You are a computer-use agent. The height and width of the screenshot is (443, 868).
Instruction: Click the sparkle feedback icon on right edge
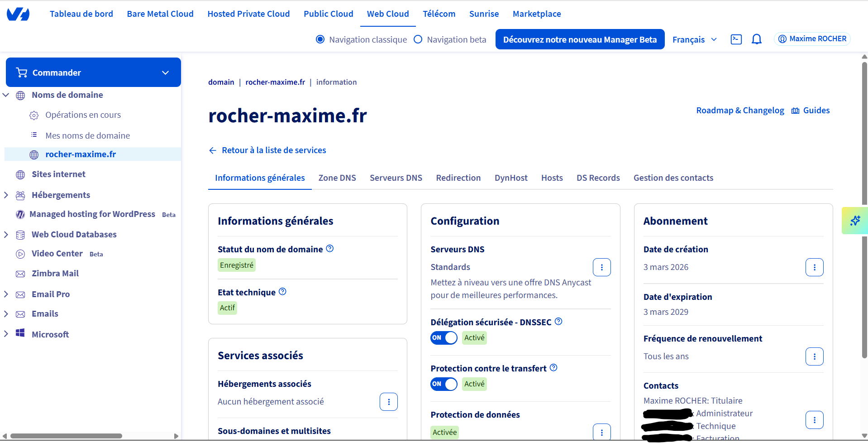(x=855, y=221)
